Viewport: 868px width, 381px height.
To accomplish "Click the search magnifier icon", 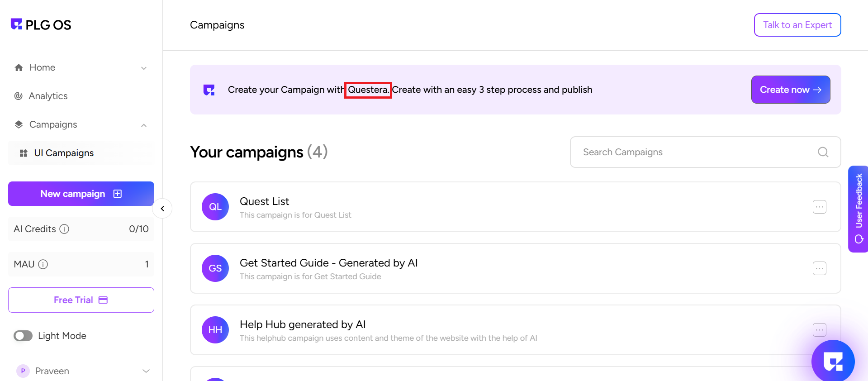I will 823,152.
